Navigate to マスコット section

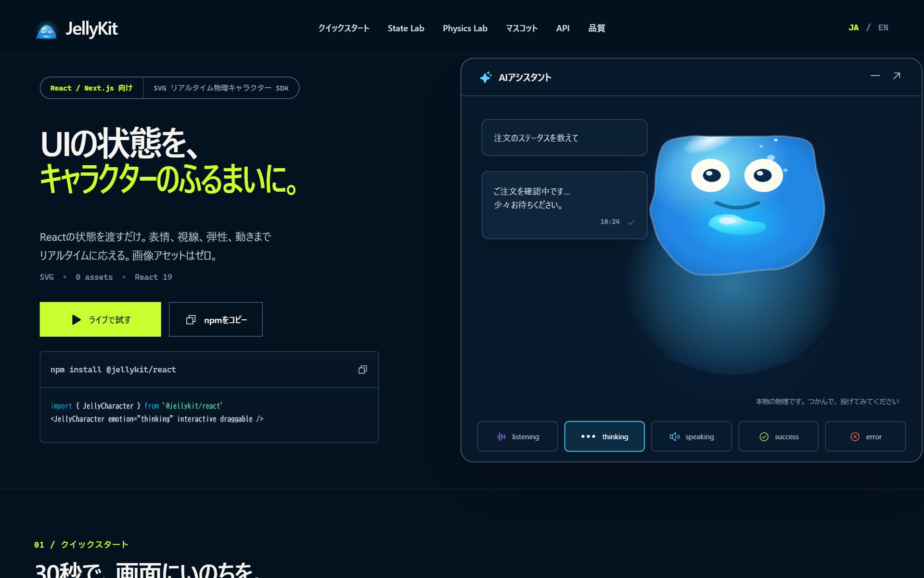[522, 28]
